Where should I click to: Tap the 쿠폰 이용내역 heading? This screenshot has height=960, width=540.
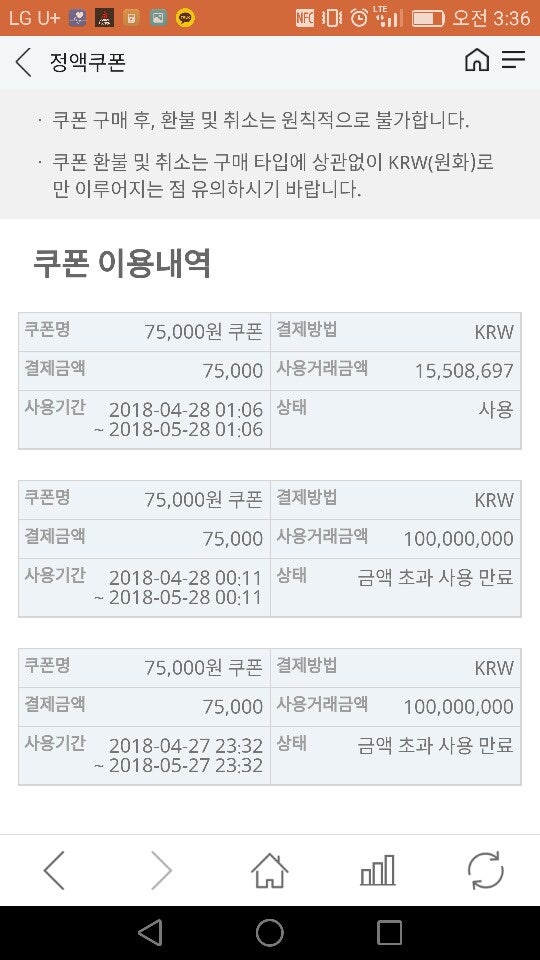pyautogui.click(x=122, y=264)
